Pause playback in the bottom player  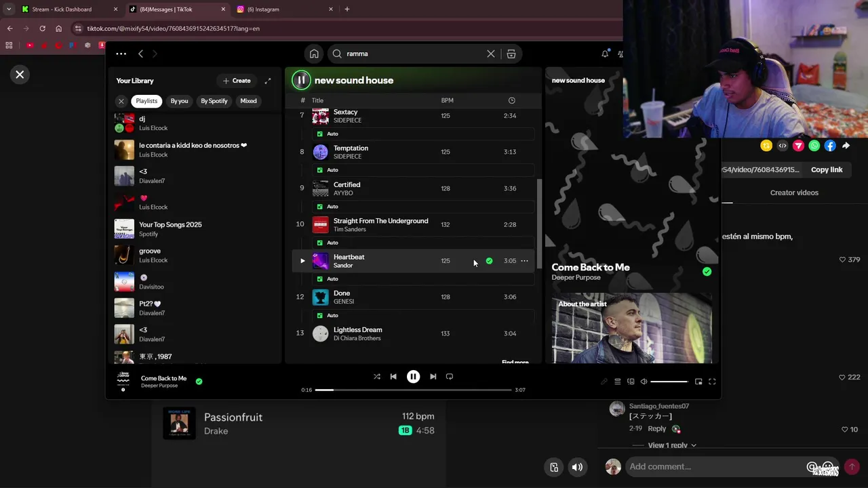[413, 377]
